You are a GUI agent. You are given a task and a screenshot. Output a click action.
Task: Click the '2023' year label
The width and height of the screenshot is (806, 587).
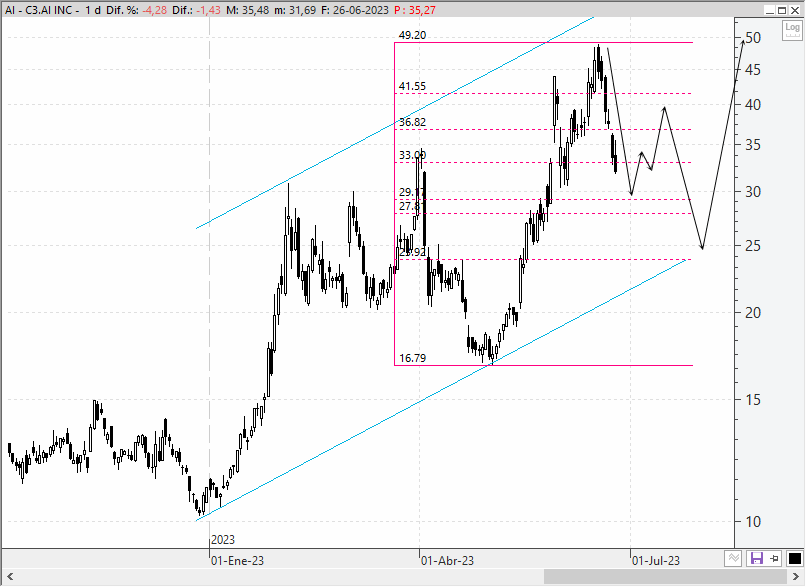pyautogui.click(x=223, y=540)
